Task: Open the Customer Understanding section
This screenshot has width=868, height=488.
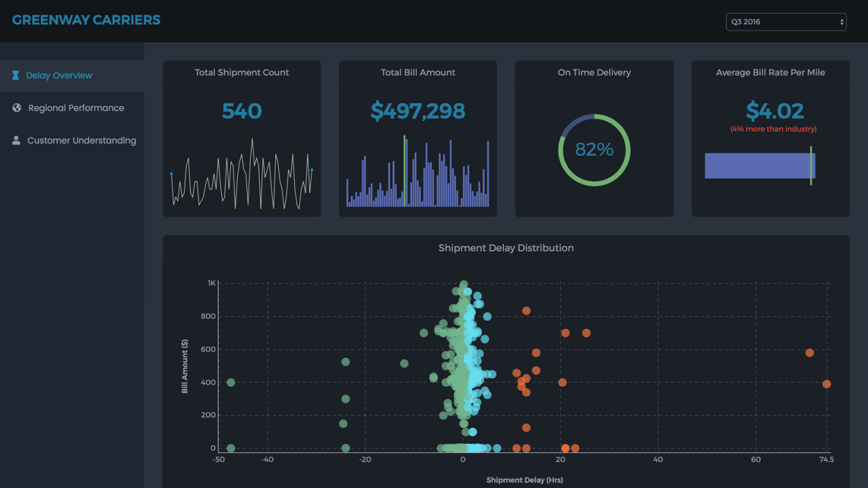Action: (81, 140)
